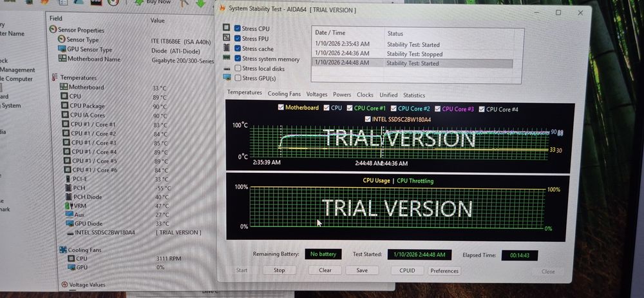
Task: Open stability test Preferences
Action: (x=444, y=271)
